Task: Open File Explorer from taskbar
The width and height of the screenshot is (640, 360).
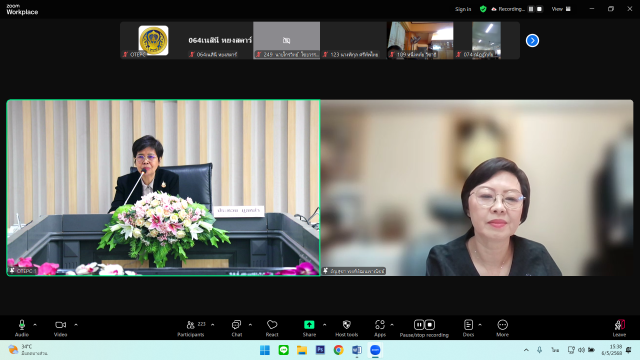Action: (x=302, y=350)
